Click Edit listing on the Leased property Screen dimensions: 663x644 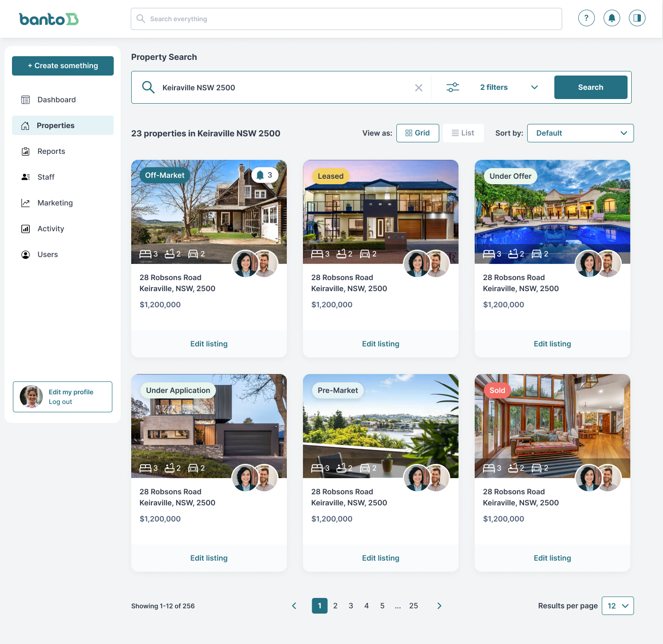pos(380,344)
